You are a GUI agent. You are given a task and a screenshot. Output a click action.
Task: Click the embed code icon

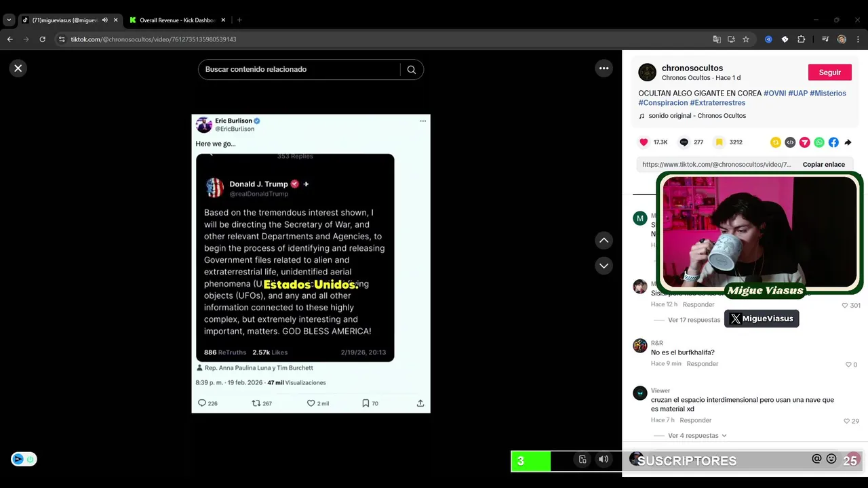pyautogui.click(x=790, y=142)
